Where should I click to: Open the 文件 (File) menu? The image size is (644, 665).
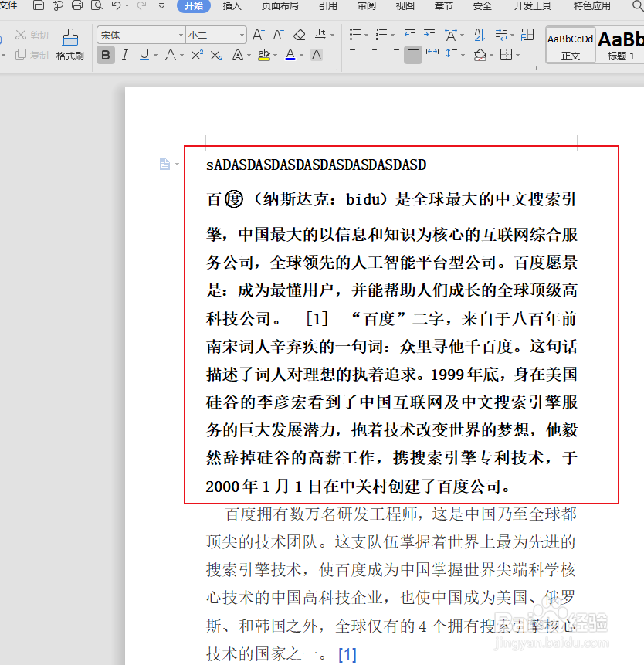[x=8, y=5]
